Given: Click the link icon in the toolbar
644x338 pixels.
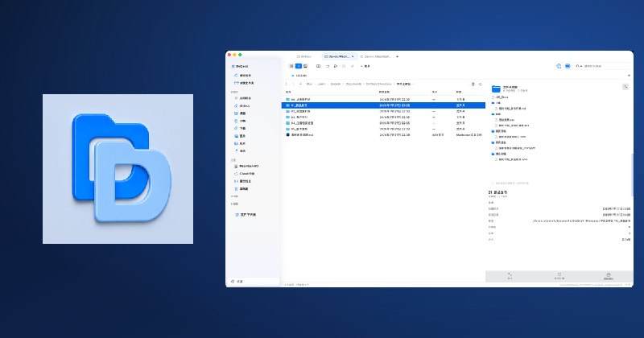Looking at the screenshot, I should tap(352, 66).
